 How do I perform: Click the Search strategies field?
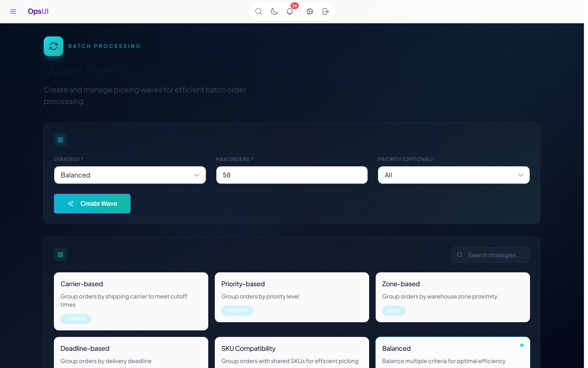pyautogui.click(x=491, y=255)
